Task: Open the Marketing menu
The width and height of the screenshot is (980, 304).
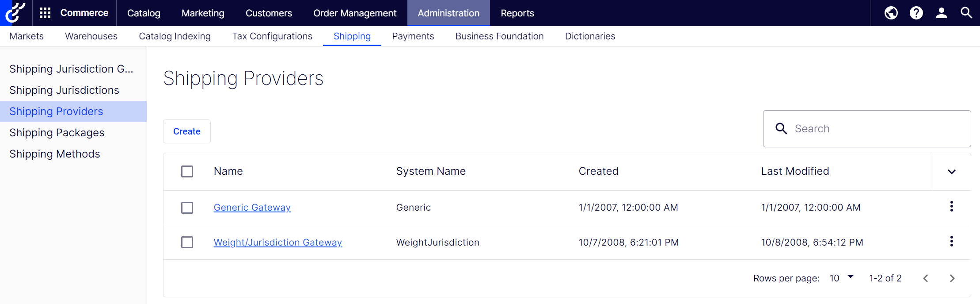Action: [x=203, y=13]
